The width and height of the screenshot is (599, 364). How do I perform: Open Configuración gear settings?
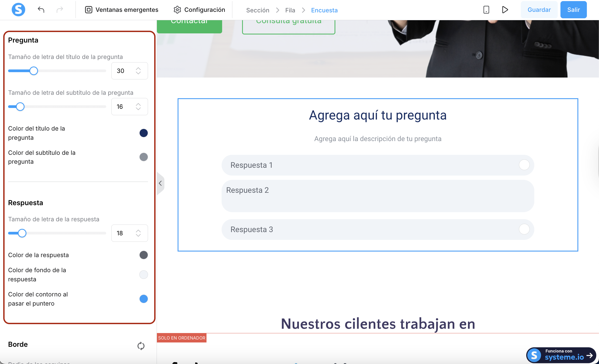click(199, 10)
